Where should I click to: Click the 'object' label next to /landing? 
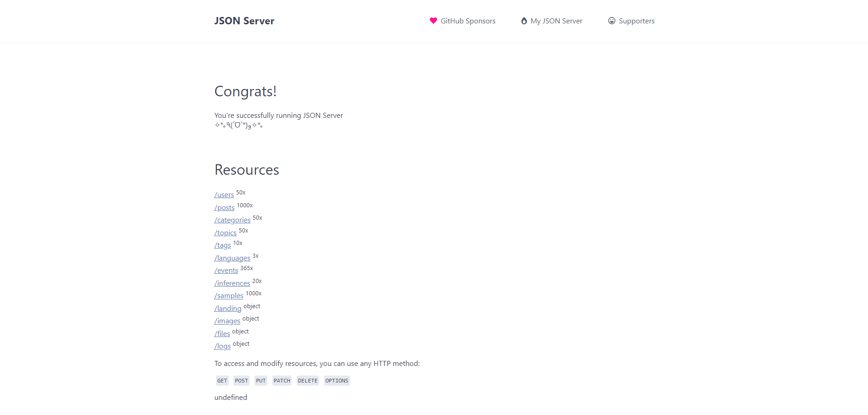(x=252, y=306)
